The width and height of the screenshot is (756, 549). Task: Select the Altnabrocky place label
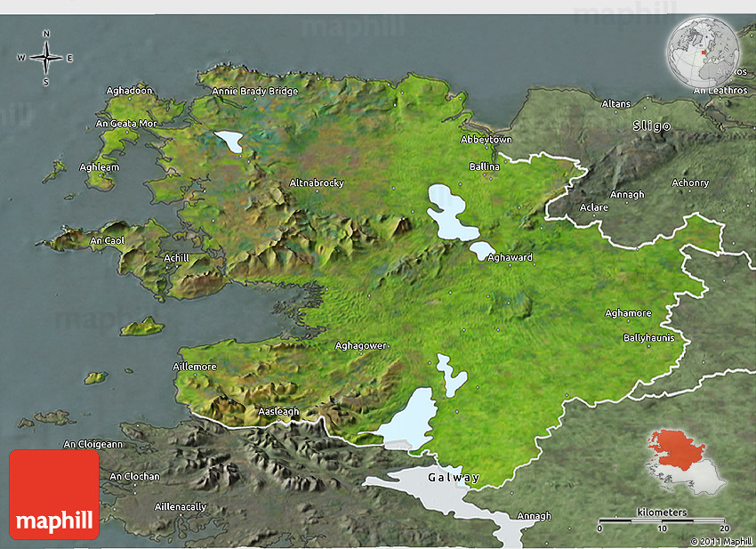[x=317, y=183]
